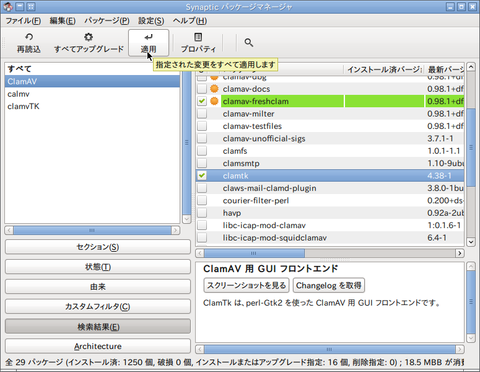This screenshot has height=372, width=480.
Task: Select libc-icap-mod-squidclamav package row
Action: click(330, 237)
